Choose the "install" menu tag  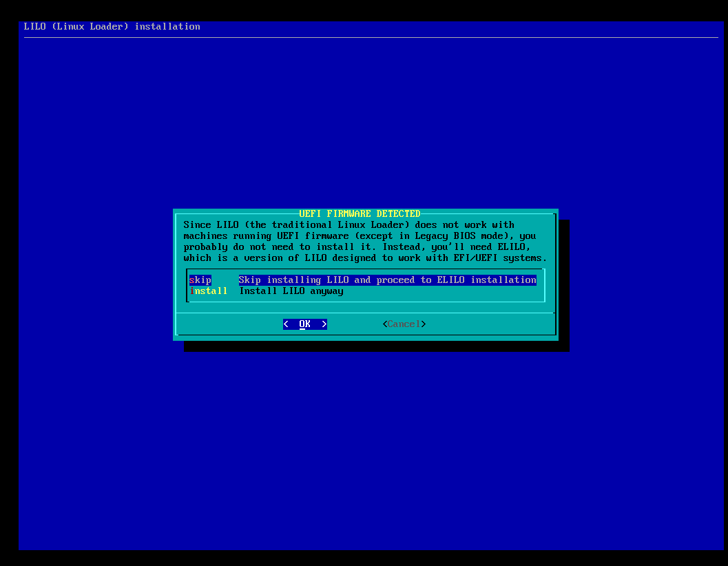coord(209,291)
